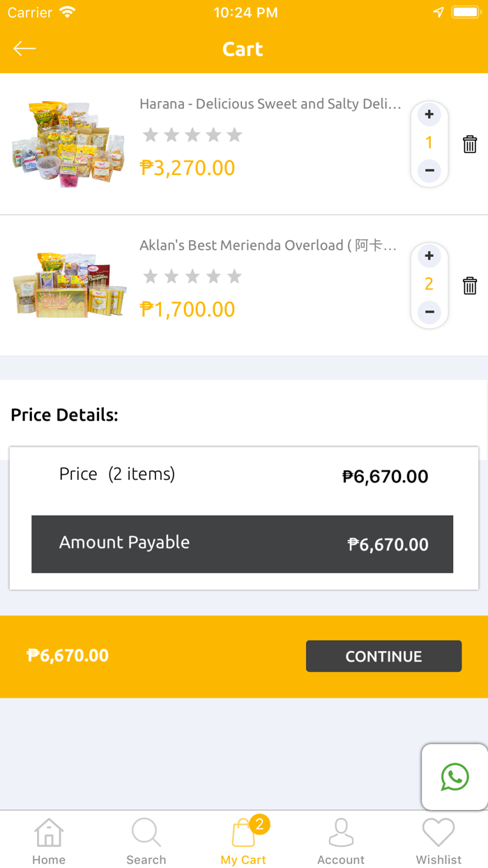
Task: Delete the Harana item via trash icon
Action: point(471,144)
